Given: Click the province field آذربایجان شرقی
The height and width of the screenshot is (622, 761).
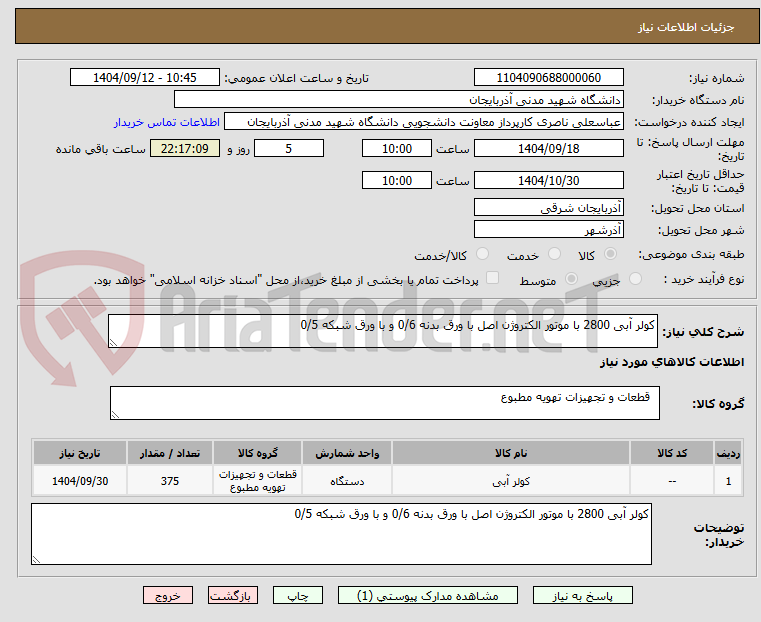Looking at the screenshot, I should (548, 208).
